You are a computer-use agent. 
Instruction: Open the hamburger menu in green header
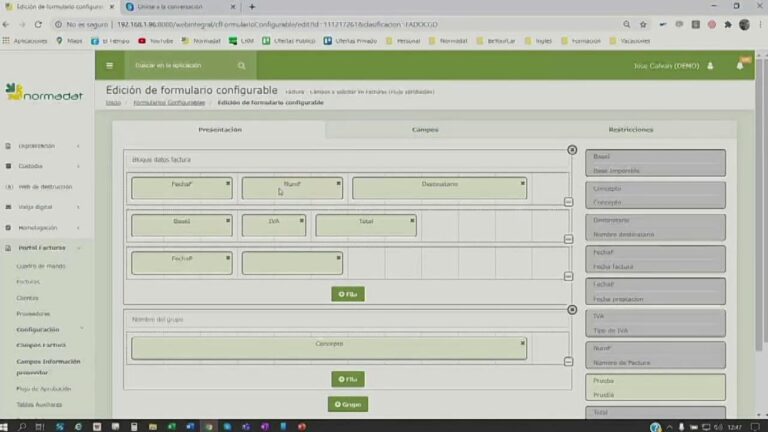[x=109, y=65]
